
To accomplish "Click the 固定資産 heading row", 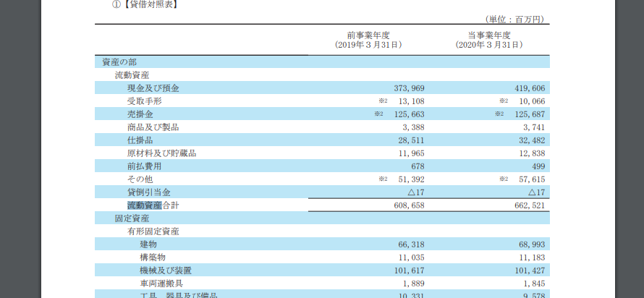I will pyautogui.click(x=323, y=218).
